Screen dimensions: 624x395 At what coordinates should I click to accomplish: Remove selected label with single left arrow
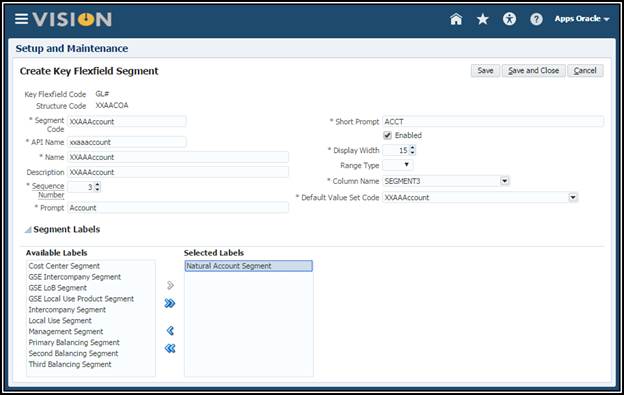[x=170, y=331]
